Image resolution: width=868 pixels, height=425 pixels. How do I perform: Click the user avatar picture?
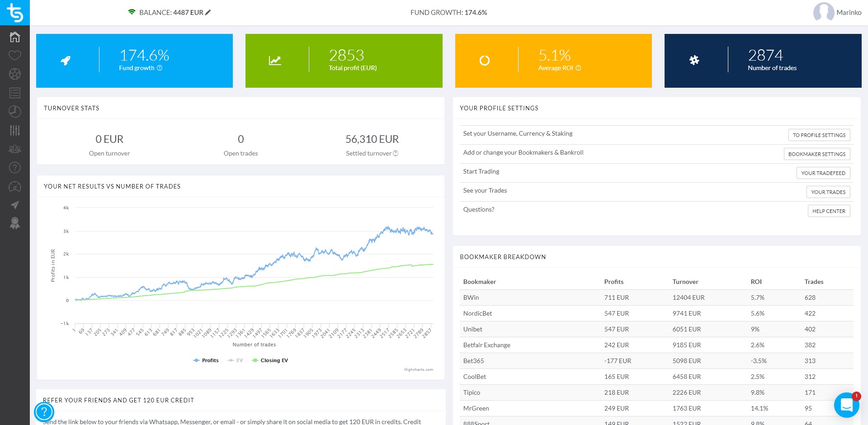tap(823, 12)
